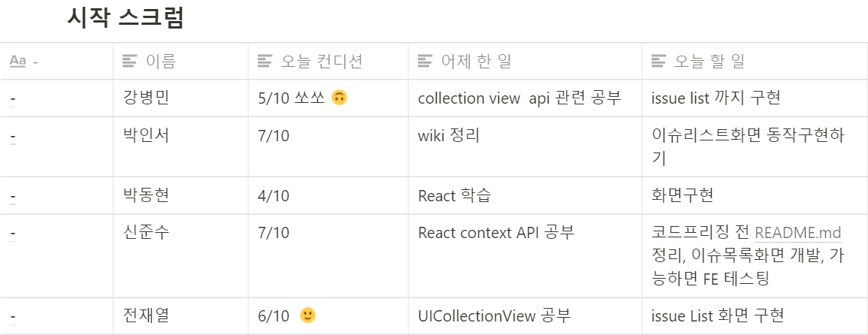This screenshot has width=868, height=335.
Task: Open the dash title page of 박동현 row
Action: coord(13,197)
